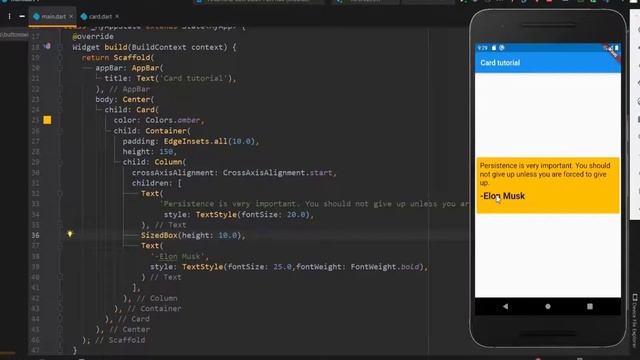Screen dimensions: 640x360
Task: Click the @override annotation
Action: click(93, 37)
